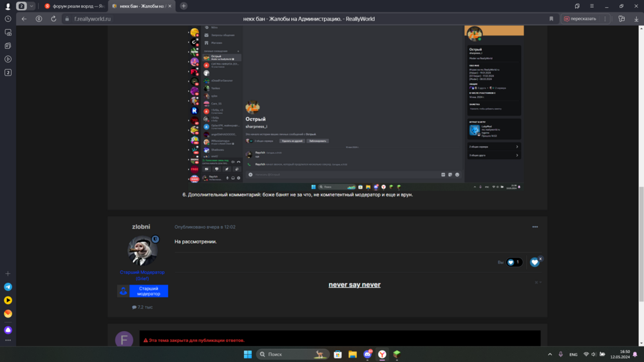Viewport: 644px width, 362px height.
Task: Open 'Старший Модератор (Grief)' group link
Action: (142, 275)
